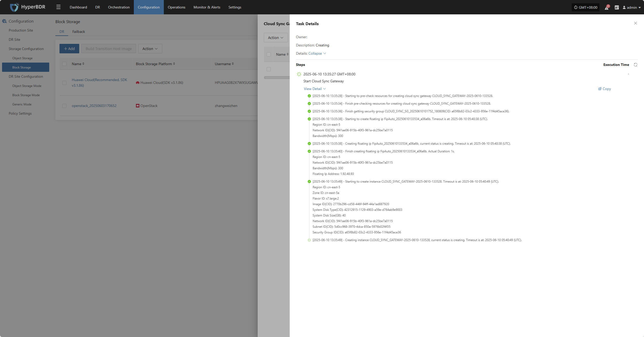Screen dimensions: 644x337
Task: Click the Configuration gear icon in sidebar
Action: pos(4,21)
